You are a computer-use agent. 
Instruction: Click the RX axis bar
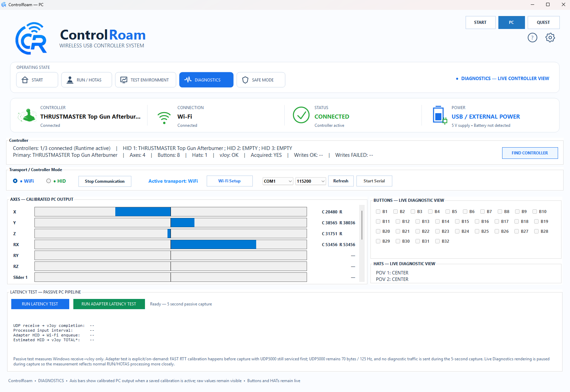tap(171, 244)
